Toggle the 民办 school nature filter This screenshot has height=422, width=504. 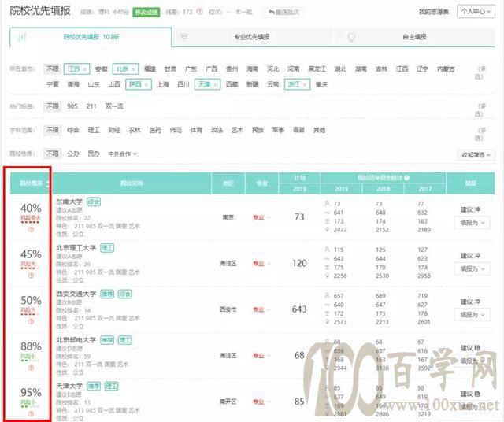[x=94, y=154]
